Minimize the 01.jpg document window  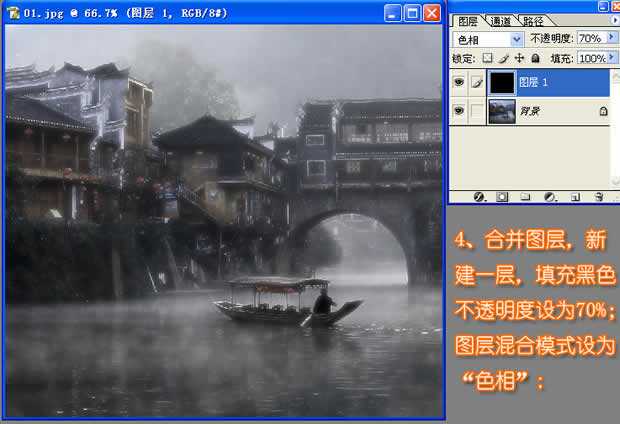[x=392, y=13]
